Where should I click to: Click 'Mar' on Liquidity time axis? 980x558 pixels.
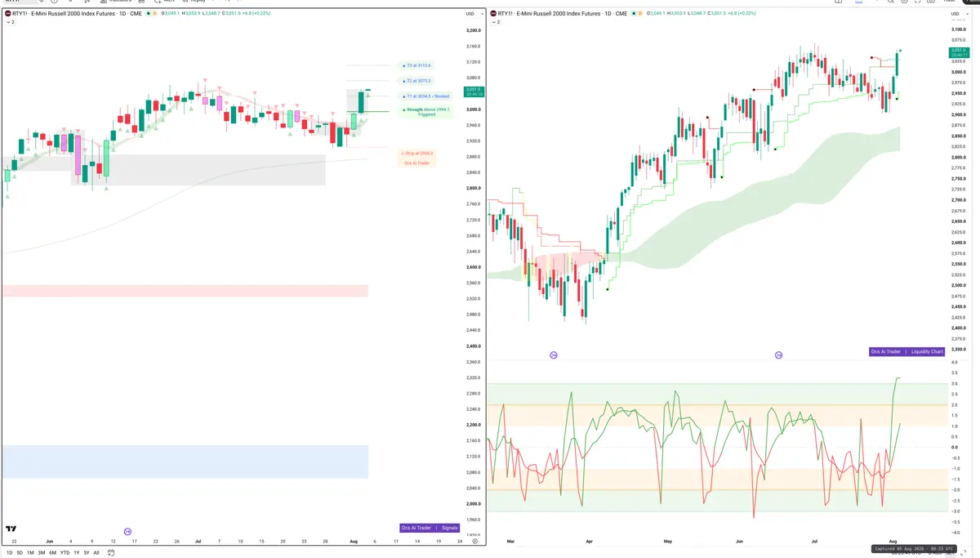click(511, 541)
